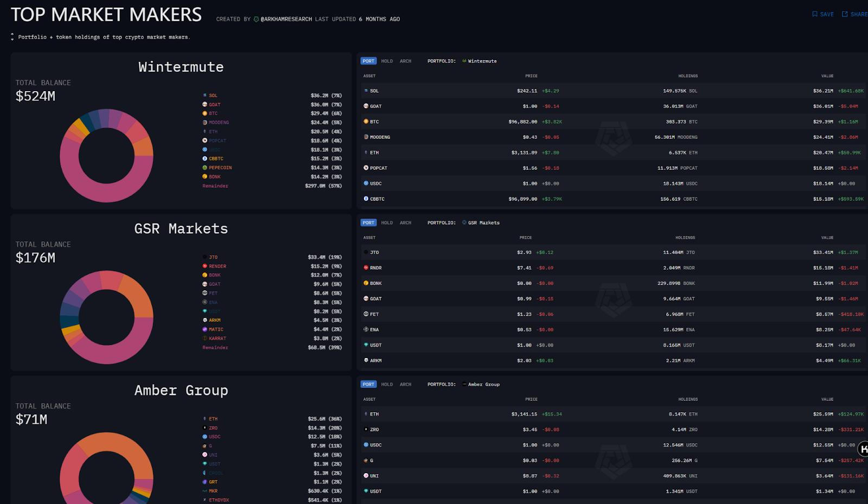Click ARKM token icon in GSR Markets table
The height and width of the screenshot is (504, 868).
pos(366,360)
